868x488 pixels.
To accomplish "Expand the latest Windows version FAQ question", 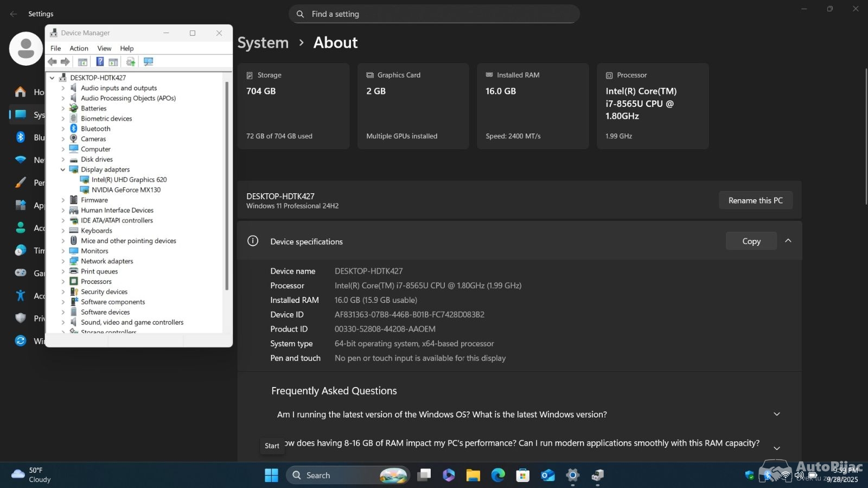I will (776, 414).
